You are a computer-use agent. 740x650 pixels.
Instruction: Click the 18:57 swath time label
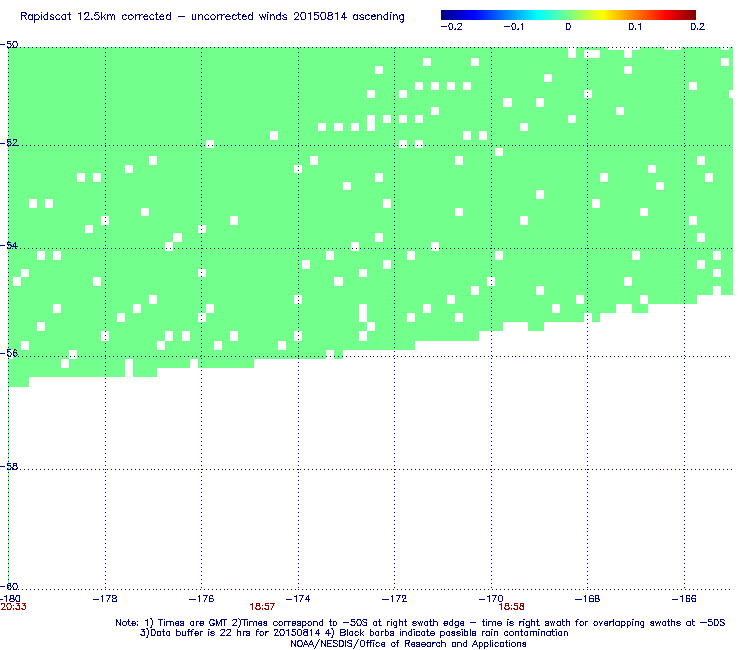click(x=262, y=607)
